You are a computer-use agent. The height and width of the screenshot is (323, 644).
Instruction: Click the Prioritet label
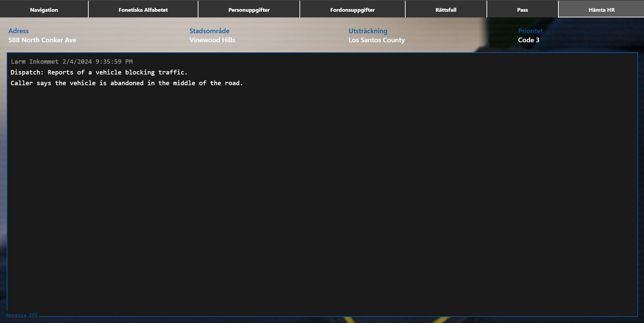(530, 31)
